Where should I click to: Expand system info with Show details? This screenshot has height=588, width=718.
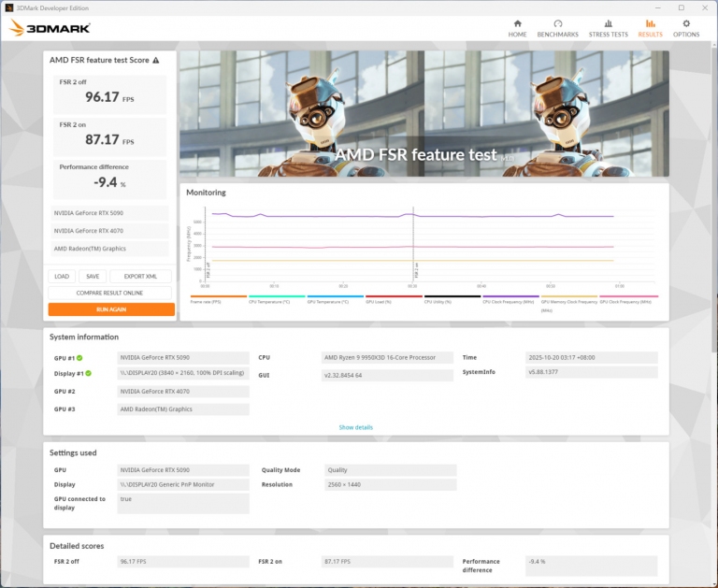[x=355, y=427]
